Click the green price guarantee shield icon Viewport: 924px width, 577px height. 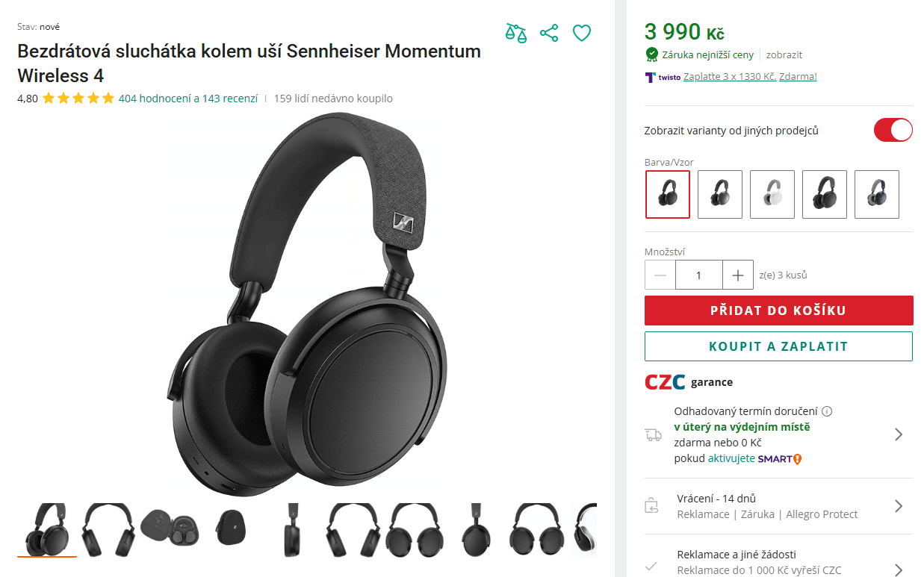pos(651,54)
